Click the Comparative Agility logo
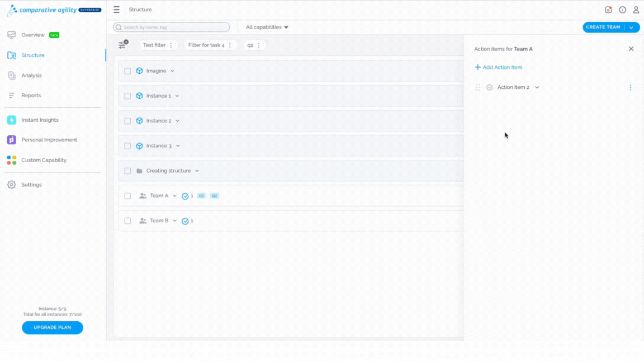 (x=54, y=10)
